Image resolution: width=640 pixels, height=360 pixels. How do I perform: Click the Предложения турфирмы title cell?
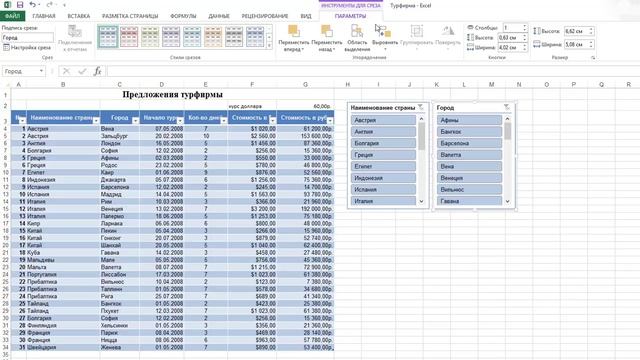pyautogui.click(x=172, y=95)
